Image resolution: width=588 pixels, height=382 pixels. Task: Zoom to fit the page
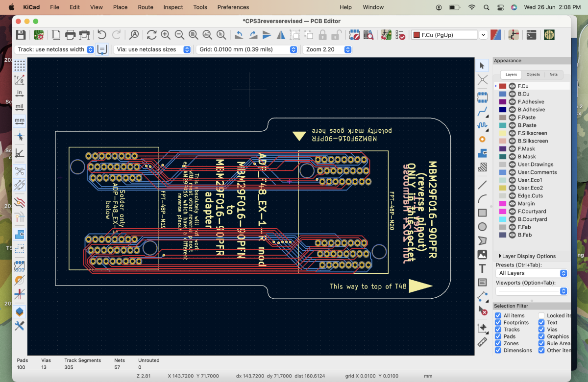coord(194,35)
